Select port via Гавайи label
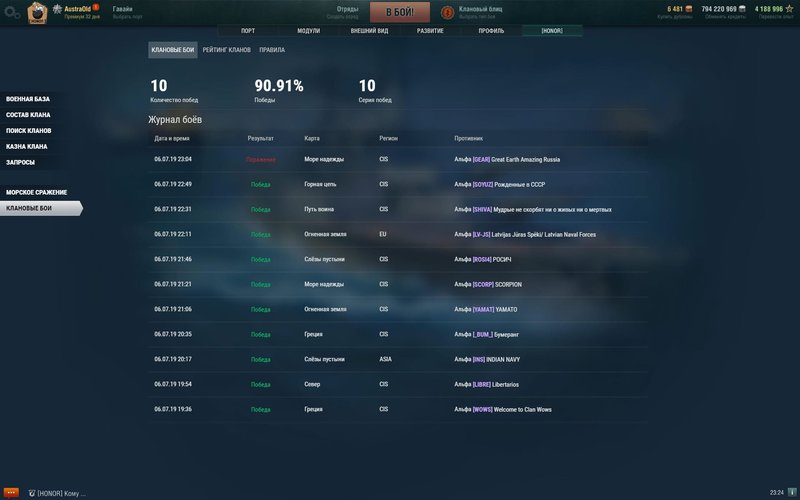The image size is (800, 500). (x=122, y=9)
